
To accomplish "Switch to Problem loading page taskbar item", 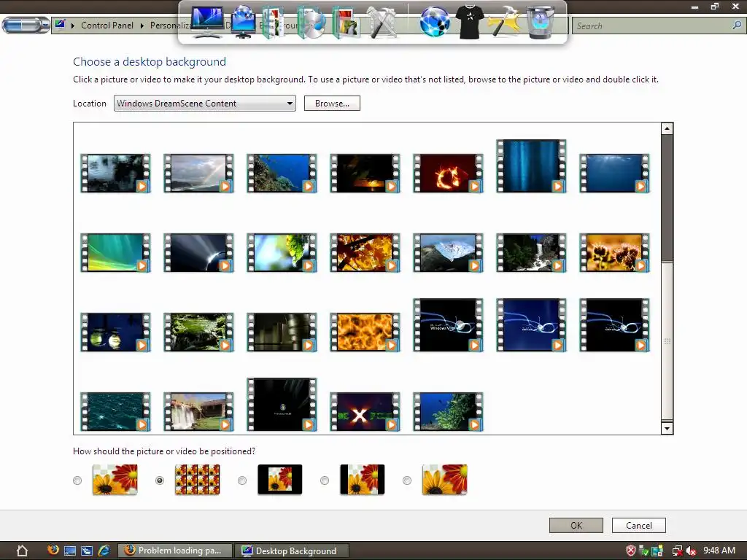I will (x=174, y=551).
